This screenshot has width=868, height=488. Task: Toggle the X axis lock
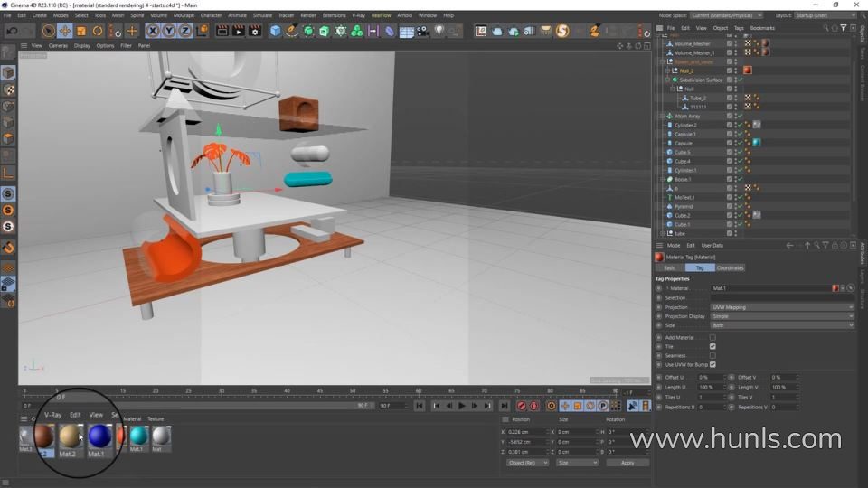tap(153, 31)
